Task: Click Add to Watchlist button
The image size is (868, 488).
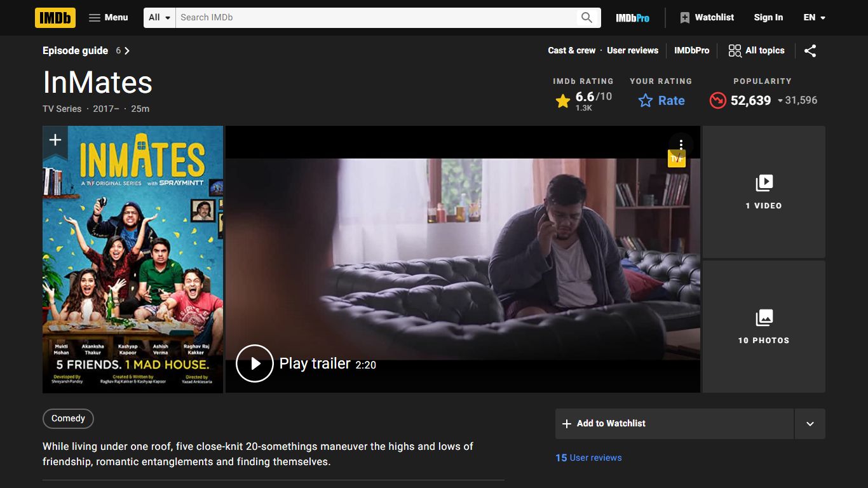Action: point(674,424)
